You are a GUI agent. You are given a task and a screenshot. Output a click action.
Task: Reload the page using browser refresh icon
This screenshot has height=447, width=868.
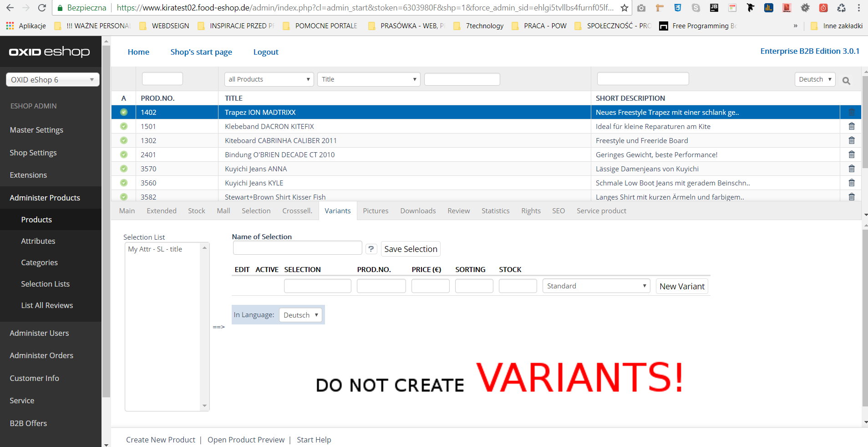pos(42,8)
